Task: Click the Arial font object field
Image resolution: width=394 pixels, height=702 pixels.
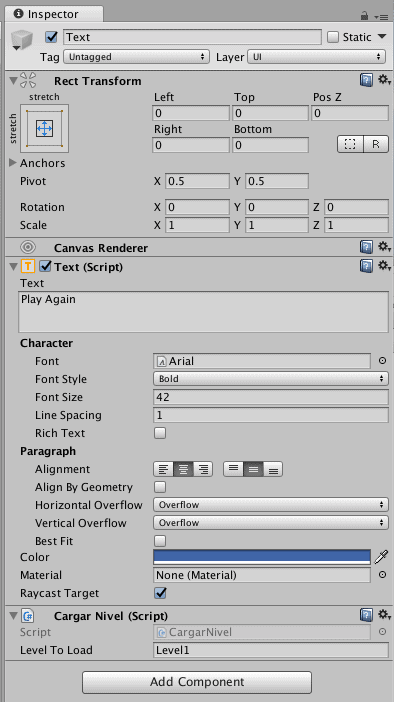Action: click(x=262, y=361)
